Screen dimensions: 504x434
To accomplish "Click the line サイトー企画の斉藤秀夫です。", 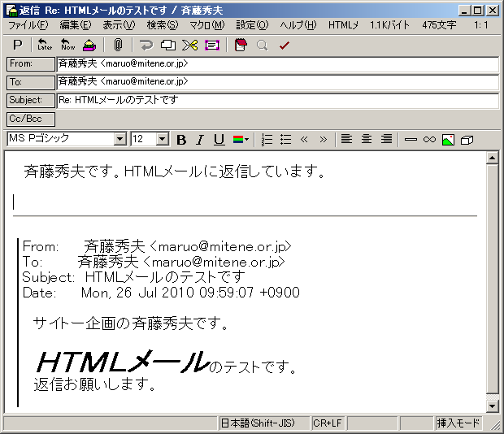I will (130, 323).
